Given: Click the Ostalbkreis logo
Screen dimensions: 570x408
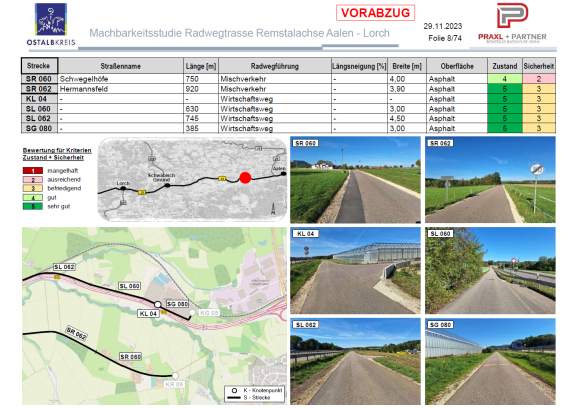Looking at the screenshot, I should [51, 24].
